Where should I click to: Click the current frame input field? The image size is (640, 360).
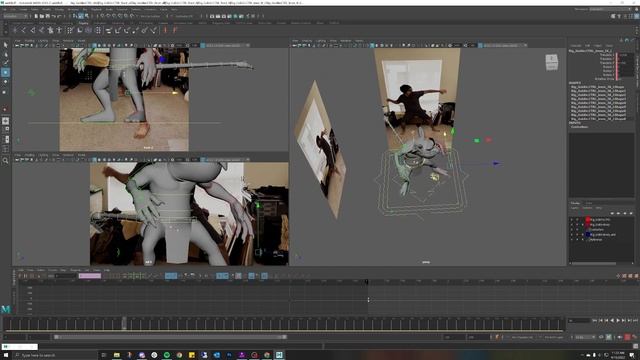point(579,321)
